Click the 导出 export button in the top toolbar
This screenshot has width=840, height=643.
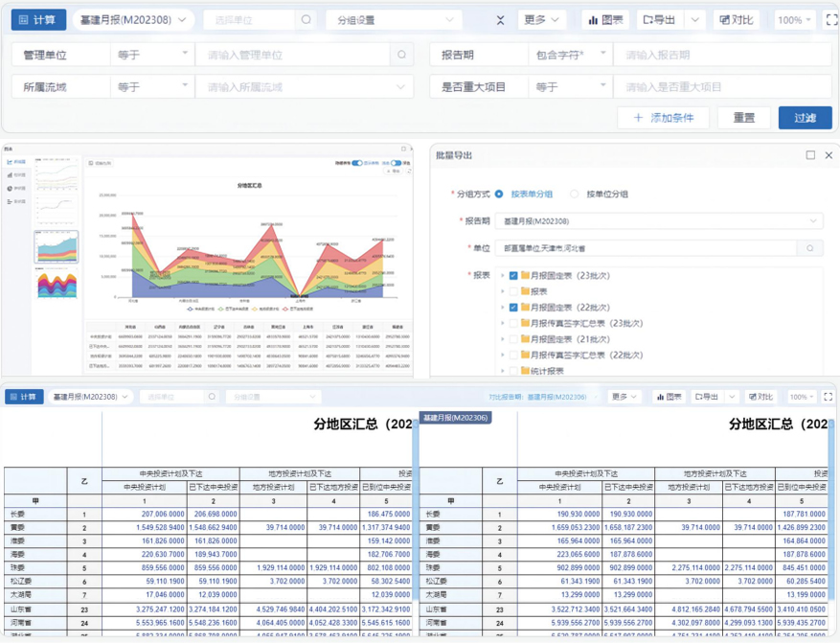659,19
